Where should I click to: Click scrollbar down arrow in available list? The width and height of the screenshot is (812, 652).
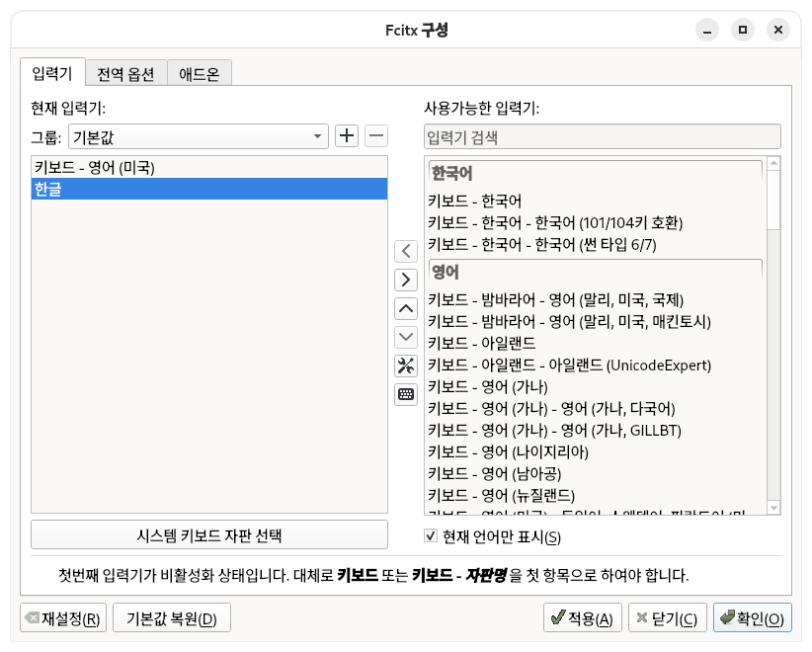click(773, 508)
